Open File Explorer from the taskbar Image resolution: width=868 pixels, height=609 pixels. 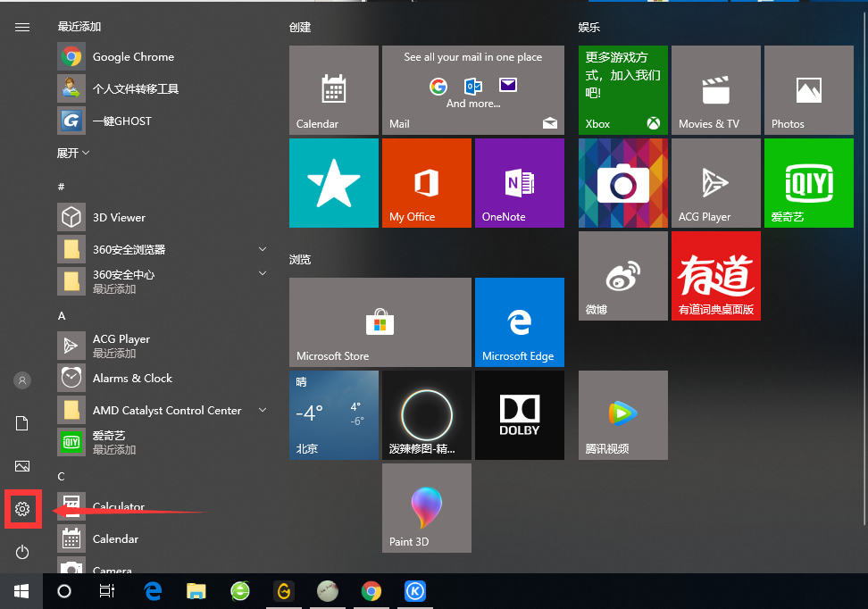tap(196, 591)
